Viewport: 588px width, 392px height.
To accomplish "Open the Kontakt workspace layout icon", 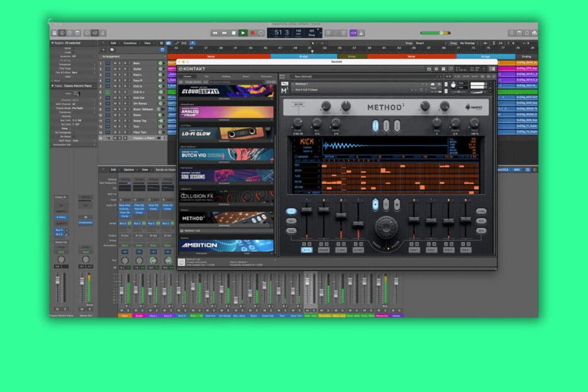I will pyautogui.click(x=443, y=69).
